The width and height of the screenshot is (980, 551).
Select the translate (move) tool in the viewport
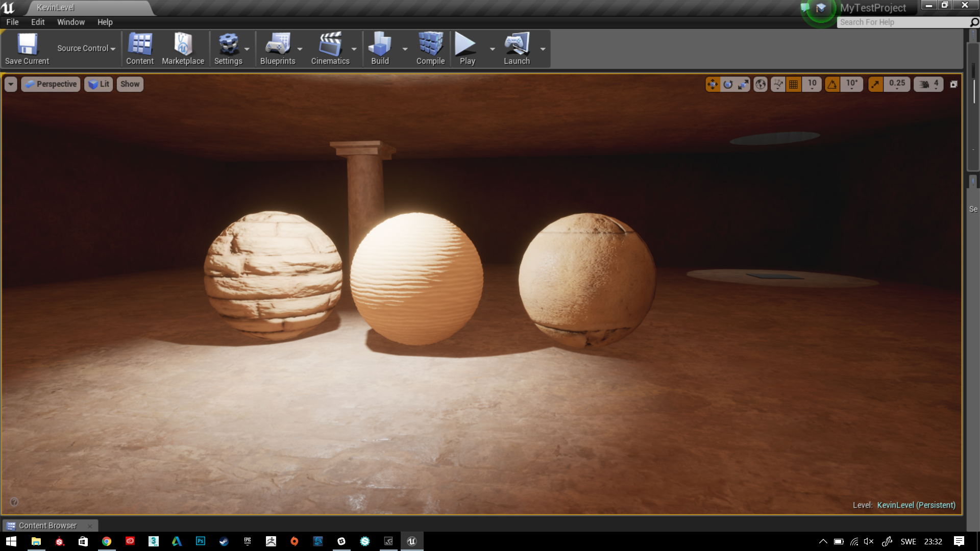coord(714,85)
